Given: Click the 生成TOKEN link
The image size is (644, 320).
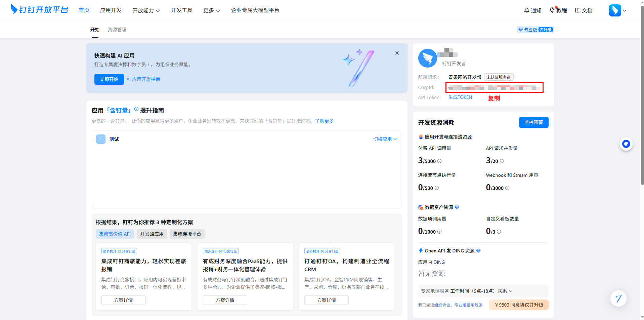Looking at the screenshot, I should pyautogui.click(x=460, y=97).
